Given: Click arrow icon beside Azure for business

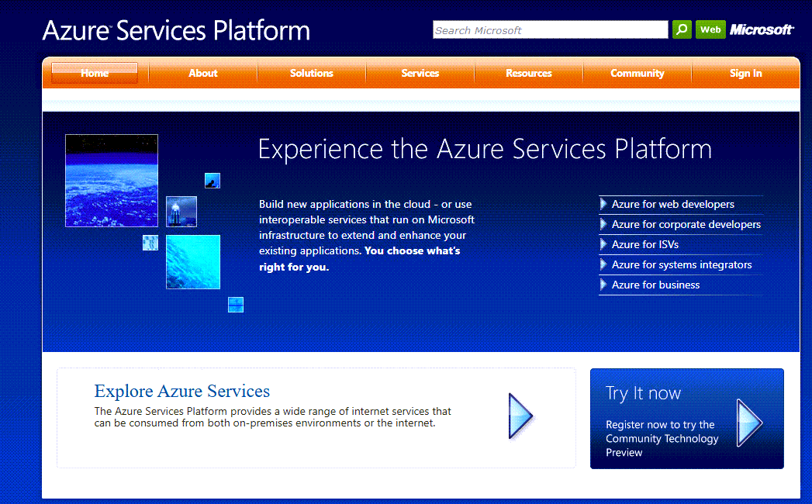Looking at the screenshot, I should pos(603,285).
